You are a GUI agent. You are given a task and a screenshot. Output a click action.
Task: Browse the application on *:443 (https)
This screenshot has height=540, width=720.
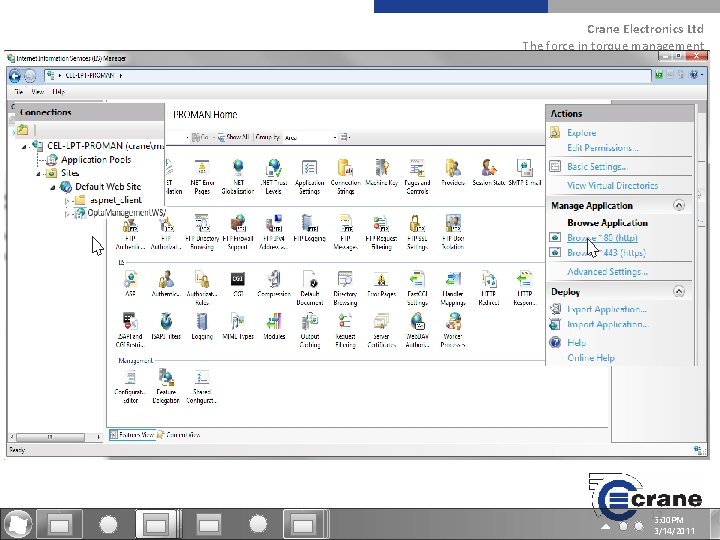click(x=606, y=253)
